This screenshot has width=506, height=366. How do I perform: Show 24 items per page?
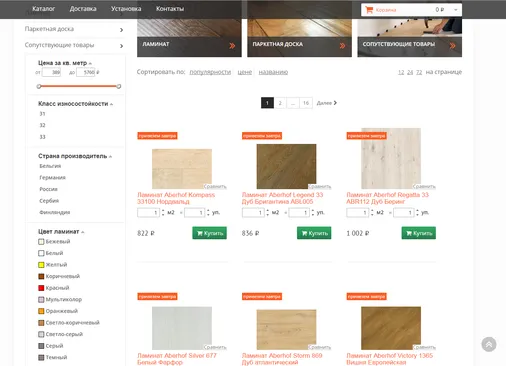(x=410, y=72)
